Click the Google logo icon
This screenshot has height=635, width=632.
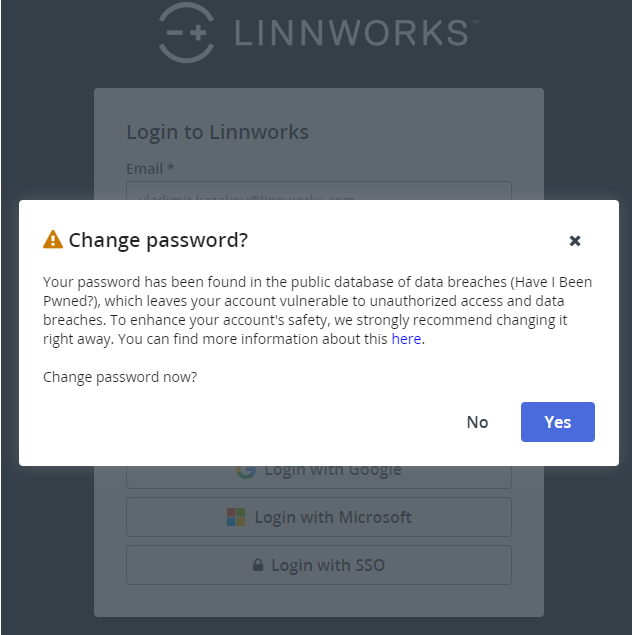(x=246, y=471)
